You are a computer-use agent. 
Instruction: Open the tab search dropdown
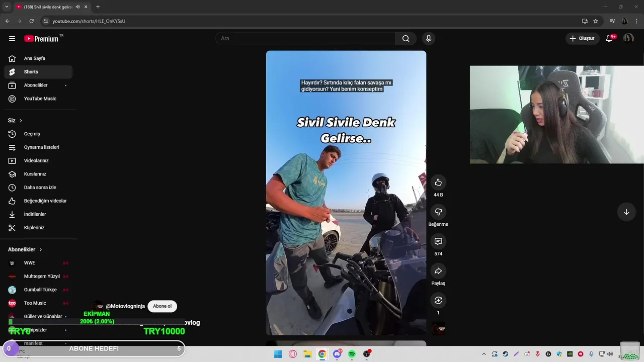7,7
